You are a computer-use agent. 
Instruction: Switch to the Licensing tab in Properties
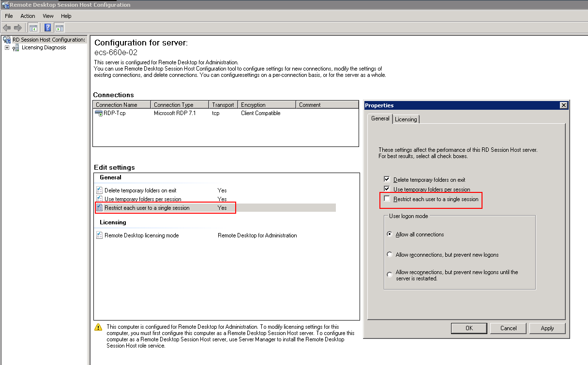[406, 119]
